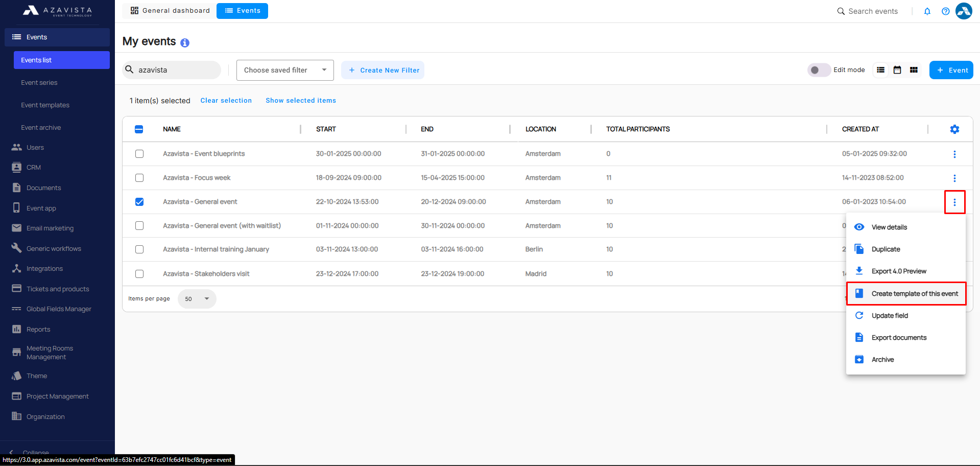Expand the Events sidebar section

(57, 37)
